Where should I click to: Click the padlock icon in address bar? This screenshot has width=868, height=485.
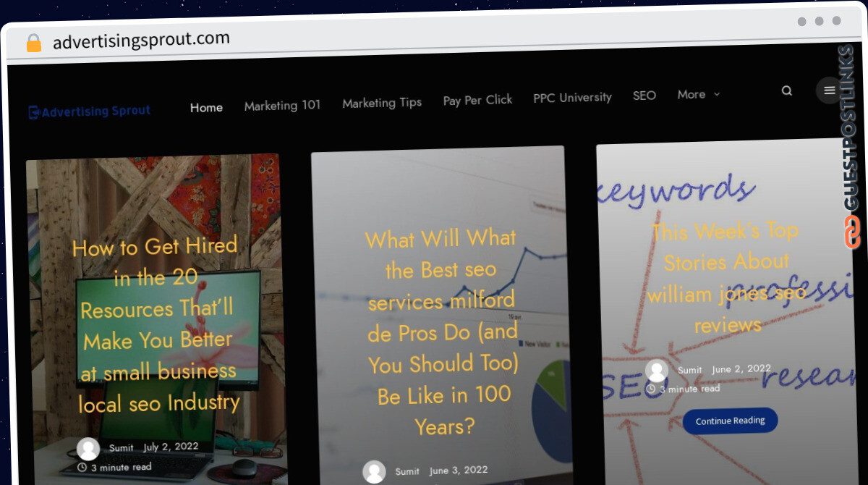tap(34, 43)
